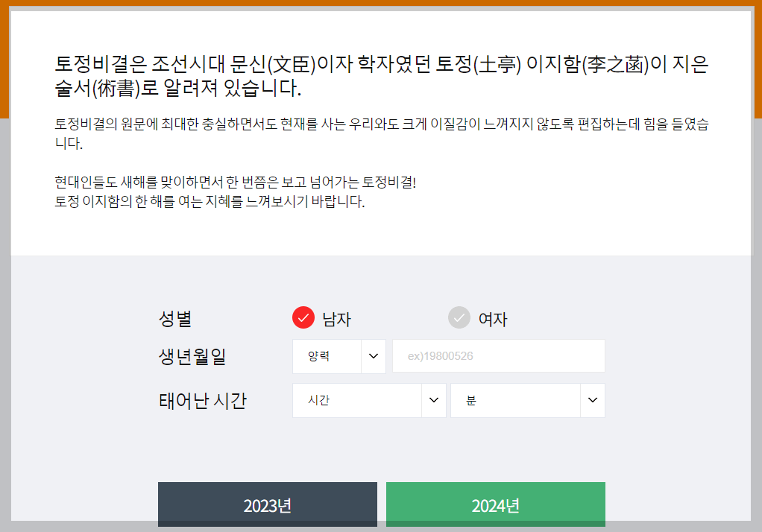The width and height of the screenshot is (762, 532).
Task: Click the arrow on the 시간 dropdown
Action: tap(433, 400)
